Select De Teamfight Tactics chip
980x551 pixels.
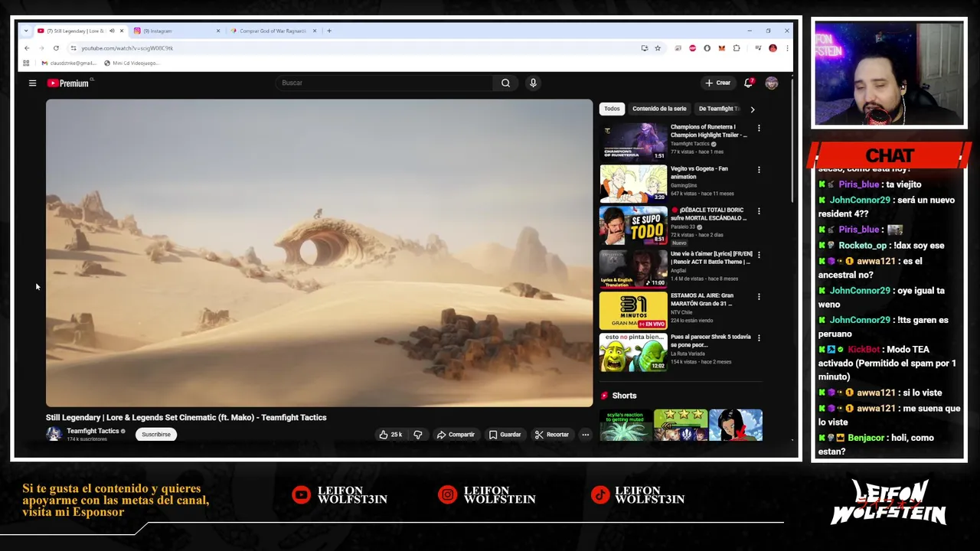pos(719,109)
